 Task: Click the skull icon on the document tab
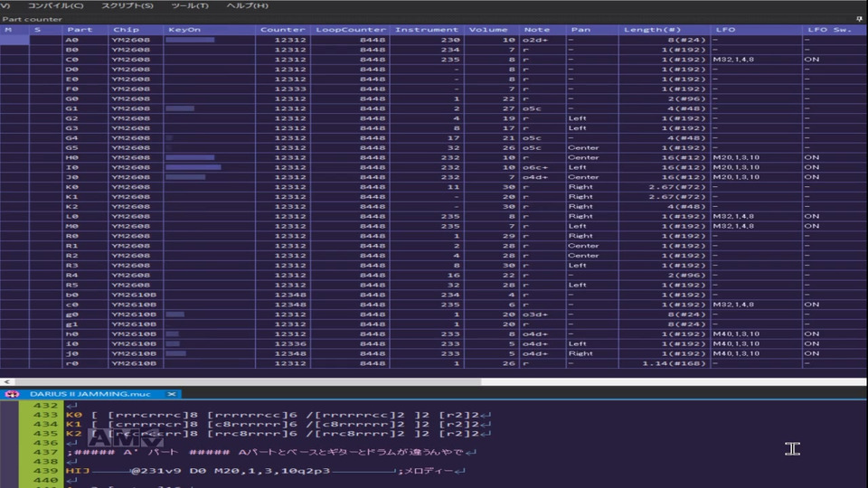(x=12, y=394)
